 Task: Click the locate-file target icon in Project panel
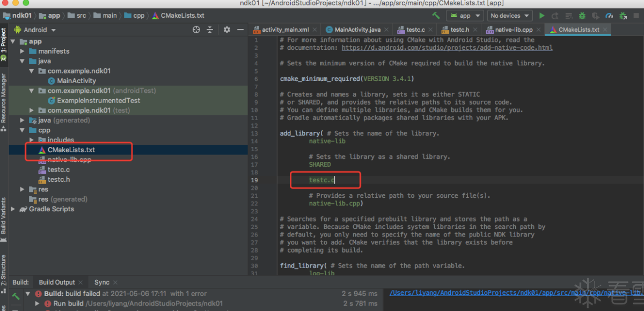(196, 30)
